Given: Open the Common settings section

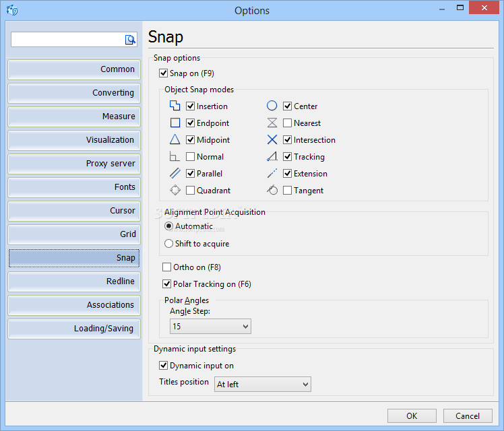Looking at the screenshot, I should (74, 69).
